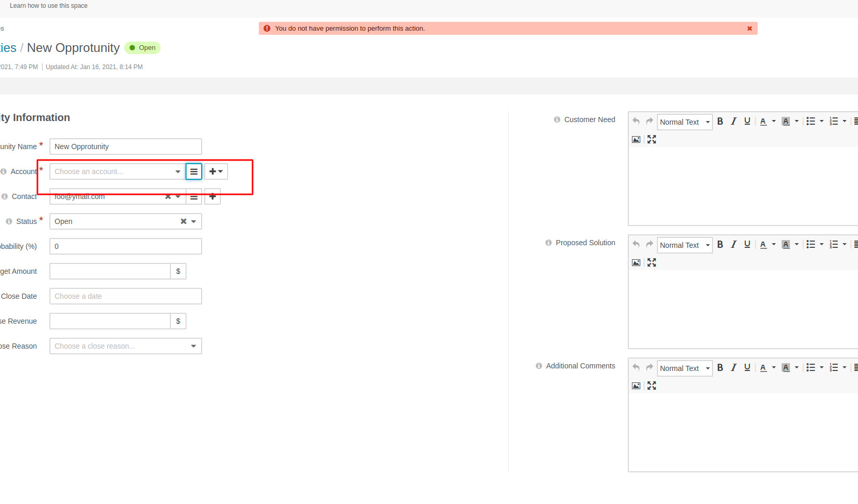Toggle fullscreen for Customer Need editor
This screenshot has height=504, width=858.
point(652,139)
